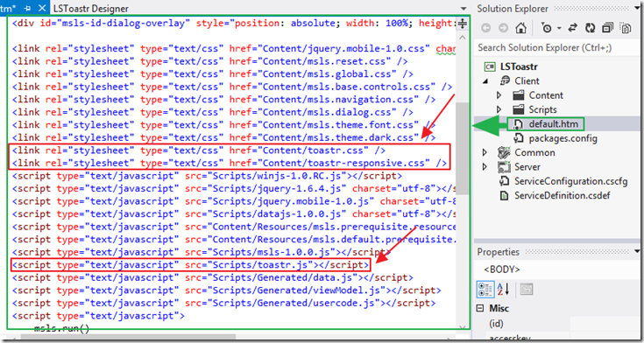The image size is (644, 343).
Task: Open the ServiceConfiguration.cscfg file
Action: click(x=570, y=181)
